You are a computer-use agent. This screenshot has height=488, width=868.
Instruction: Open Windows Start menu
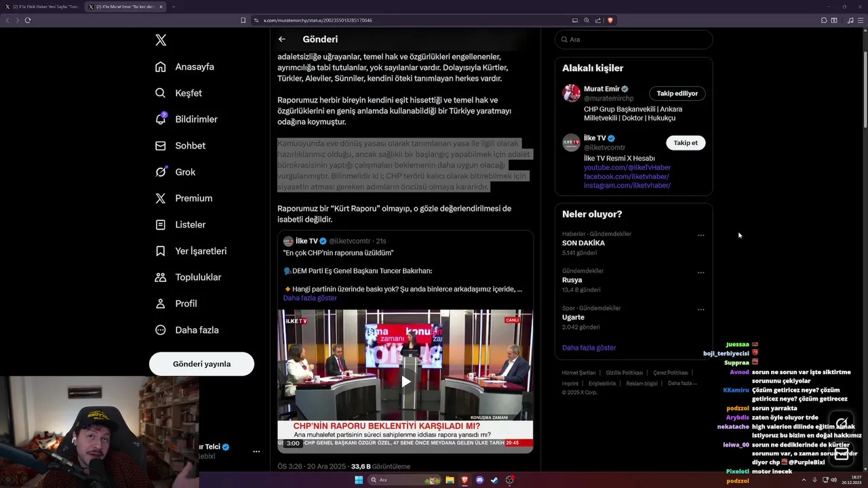click(359, 480)
